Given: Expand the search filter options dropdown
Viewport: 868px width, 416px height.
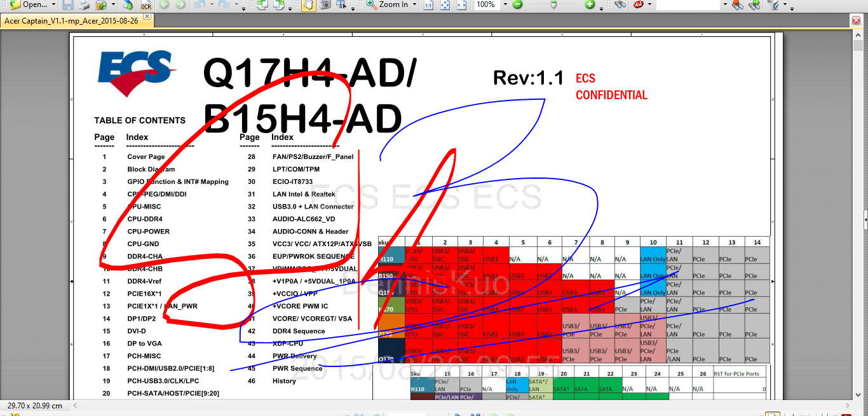Looking at the screenshot, I should pyautogui.click(x=785, y=4).
